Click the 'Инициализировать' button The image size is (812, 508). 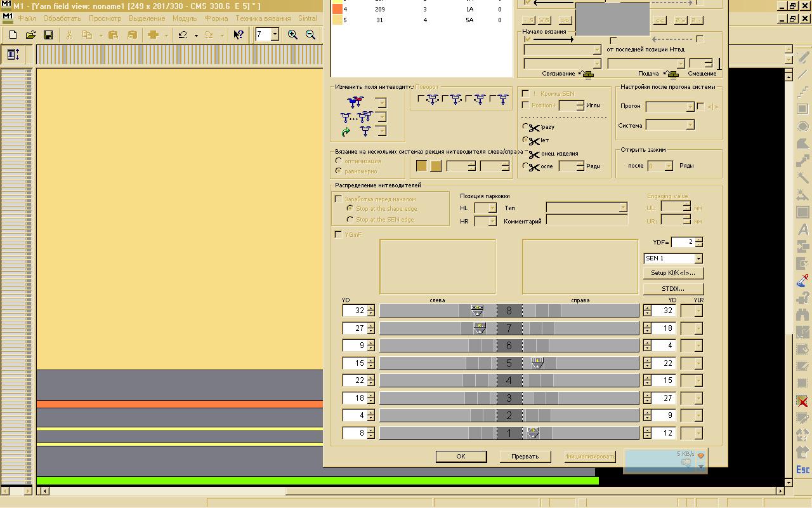589,457
